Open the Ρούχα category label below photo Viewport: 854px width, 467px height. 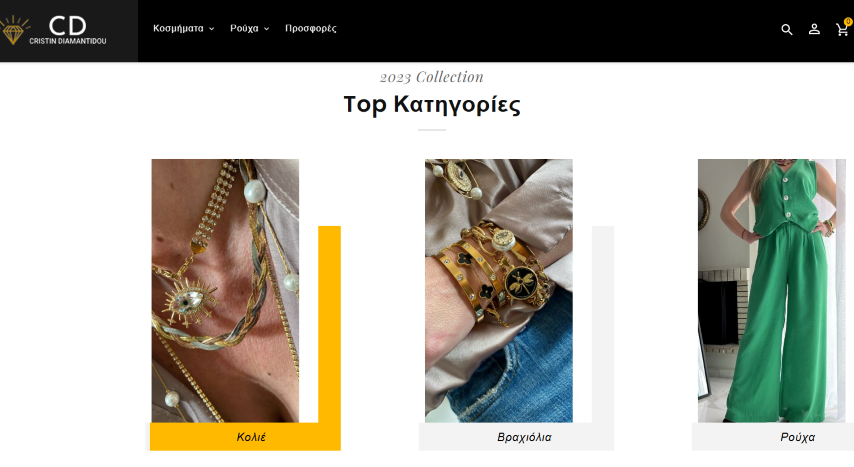(x=797, y=437)
